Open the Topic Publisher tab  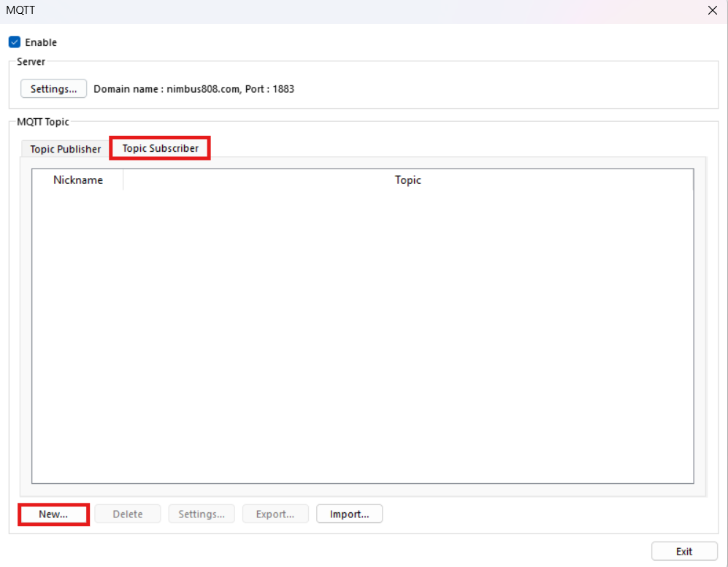point(64,149)
